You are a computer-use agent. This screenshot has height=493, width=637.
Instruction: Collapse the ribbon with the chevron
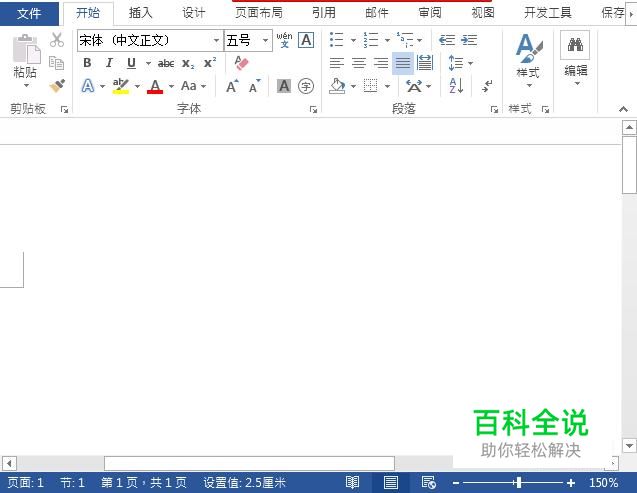pyautogui.click(x=623, y=109)
